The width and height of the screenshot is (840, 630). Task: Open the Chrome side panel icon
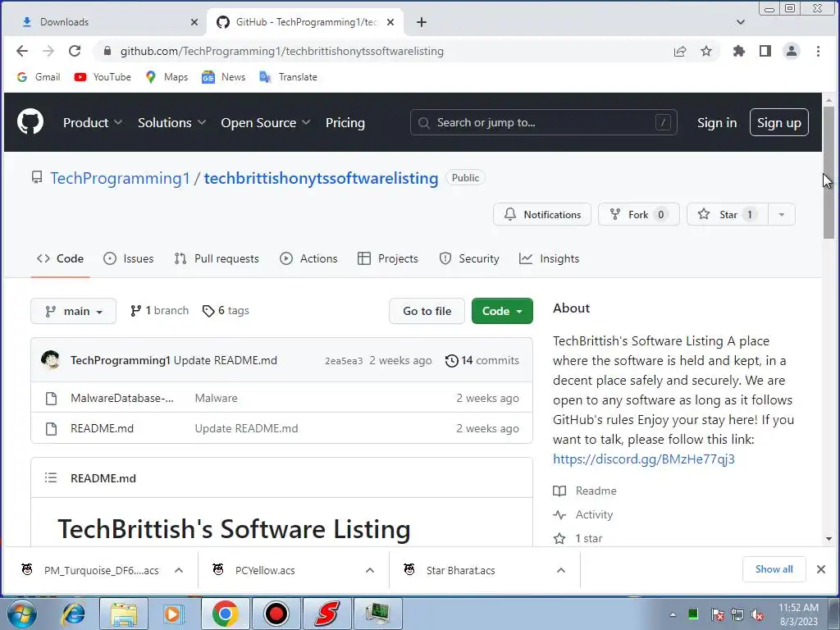point(765,51)
